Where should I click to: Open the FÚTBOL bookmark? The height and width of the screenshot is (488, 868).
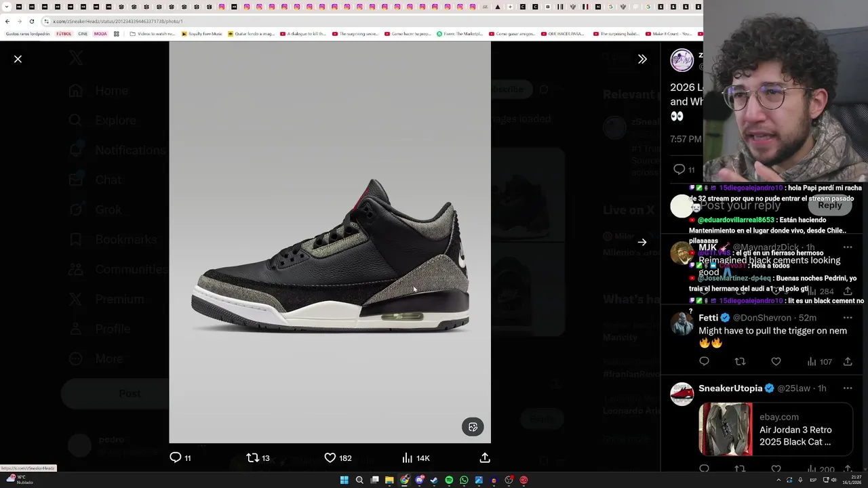pos(63,34)
